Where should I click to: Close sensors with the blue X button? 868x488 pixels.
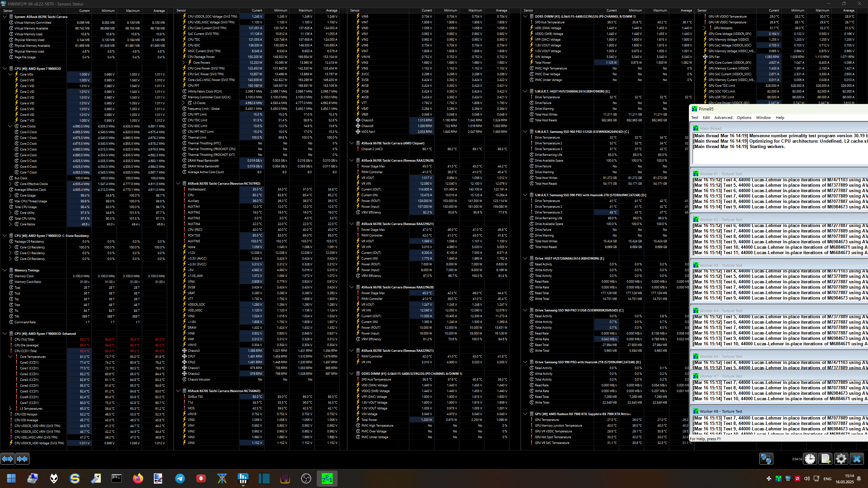click(x=856, y=459)
